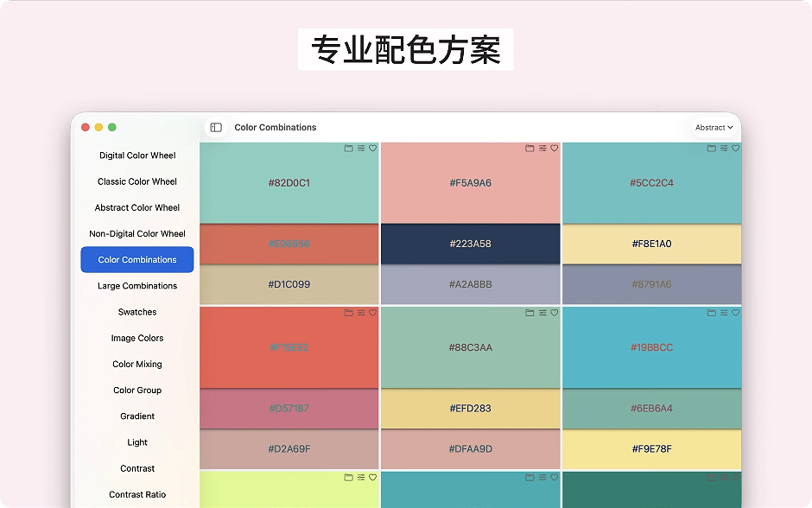Open Image Colors sidebar item

coord(137,338)
